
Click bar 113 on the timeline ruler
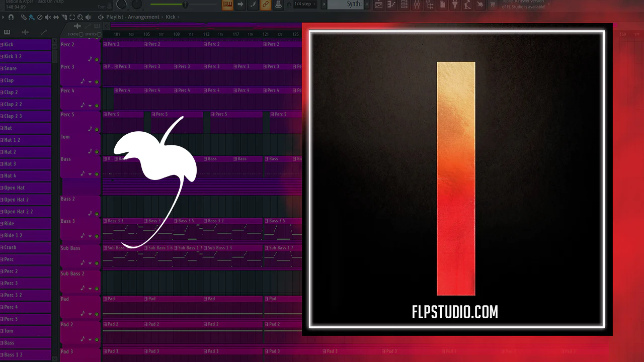pos(206,34)
